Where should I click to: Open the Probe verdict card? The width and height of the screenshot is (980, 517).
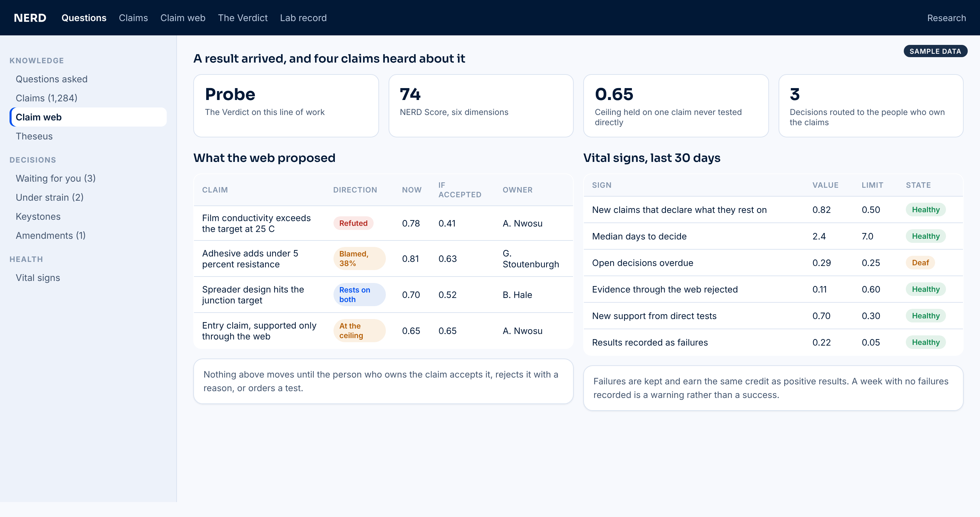point(286,106)
